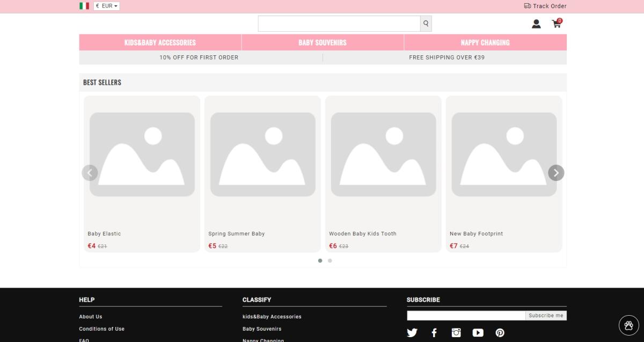Open the Facebook icon in footer
Image resolution: width=644 pixels, height=342 pixels.
tap(434, 333)
